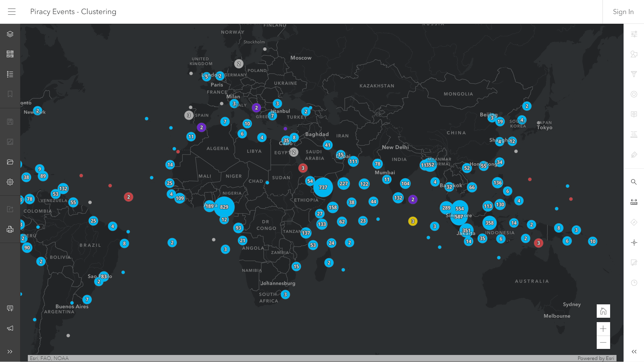Open the hamburger menu next to the title

12,11
